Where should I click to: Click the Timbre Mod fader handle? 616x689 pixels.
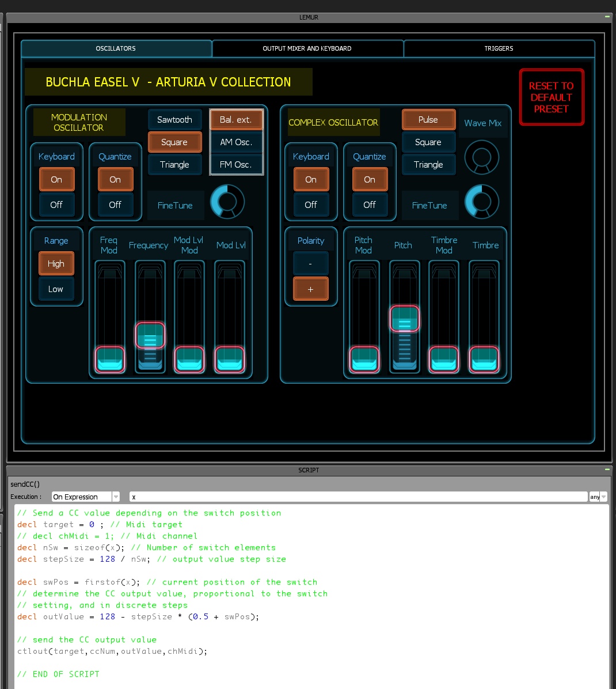point(444,359)
